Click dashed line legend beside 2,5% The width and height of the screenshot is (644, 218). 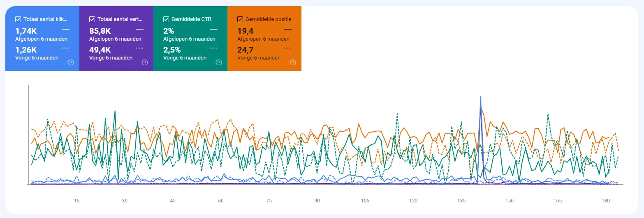coord(213,48)
